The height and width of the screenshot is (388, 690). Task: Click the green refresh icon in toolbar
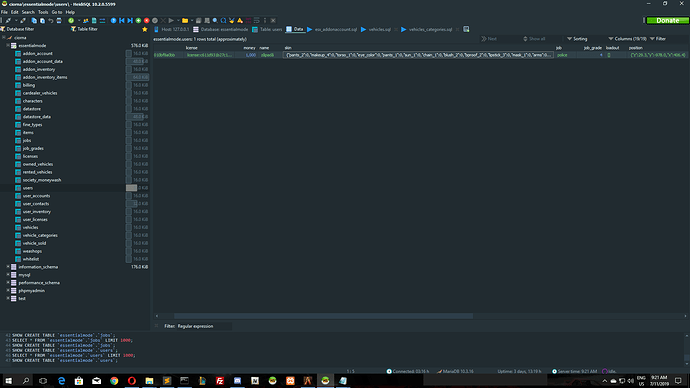point(71,21)
